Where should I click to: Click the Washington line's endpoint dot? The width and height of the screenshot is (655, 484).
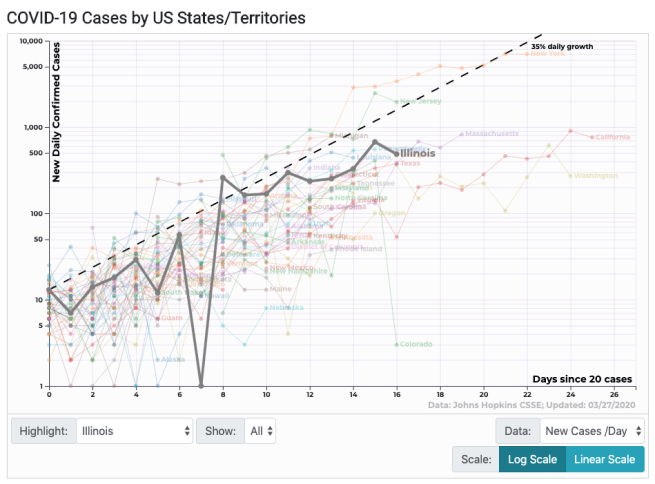coord(571,176)
